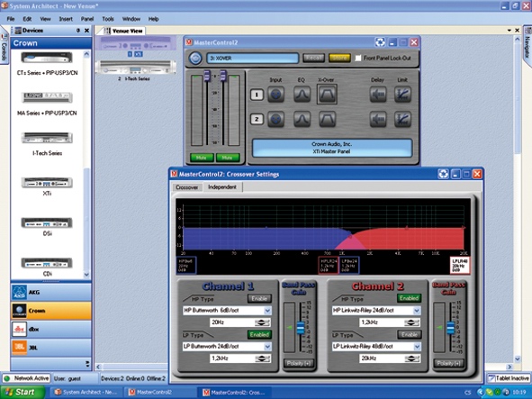Switch to the Crossover tab
The width and height of the screenshot is (532, 399).
coord(187,187)
